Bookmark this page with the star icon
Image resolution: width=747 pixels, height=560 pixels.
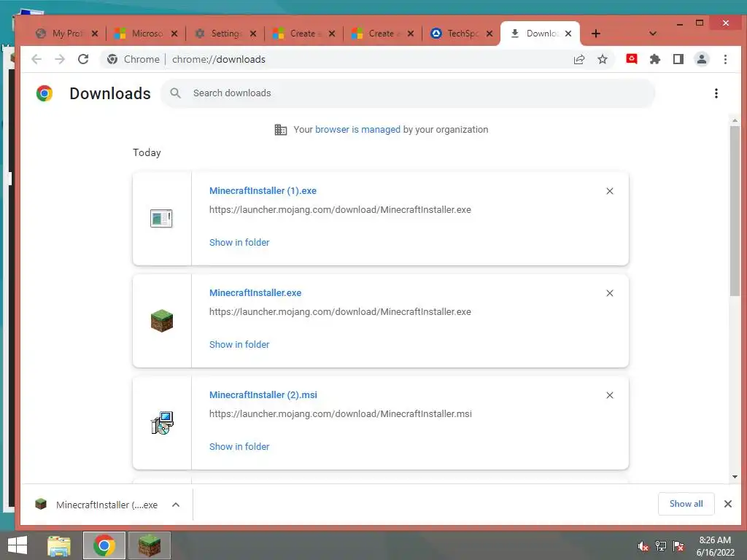603,59
